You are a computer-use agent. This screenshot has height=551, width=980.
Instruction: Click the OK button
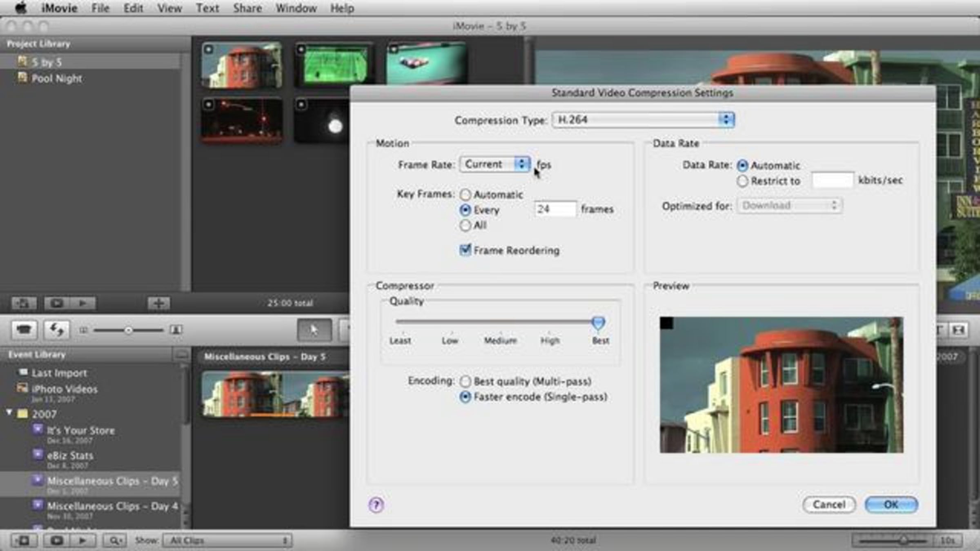(891, 504)
